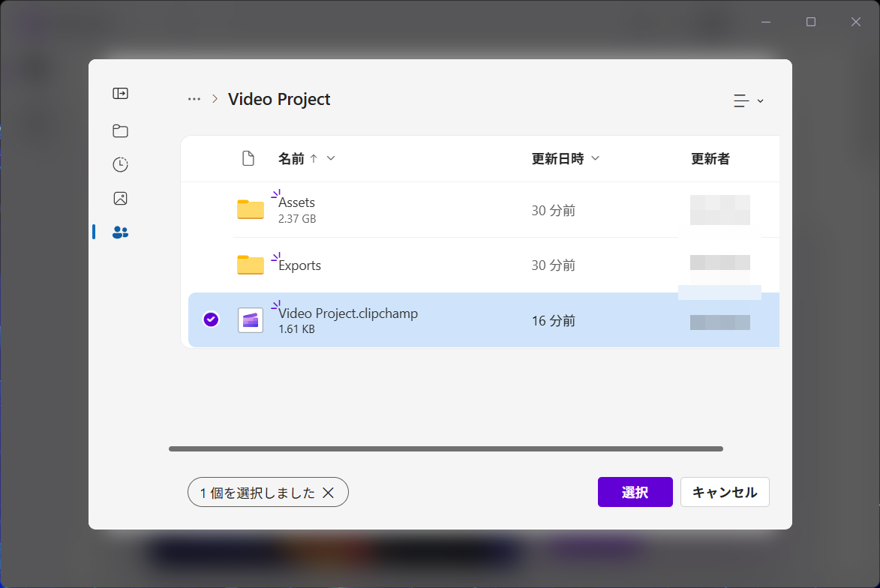Click the 1 個を選択しました selection pill
Viewport: 880px width, 588px height.
click(x=268, y=492)
